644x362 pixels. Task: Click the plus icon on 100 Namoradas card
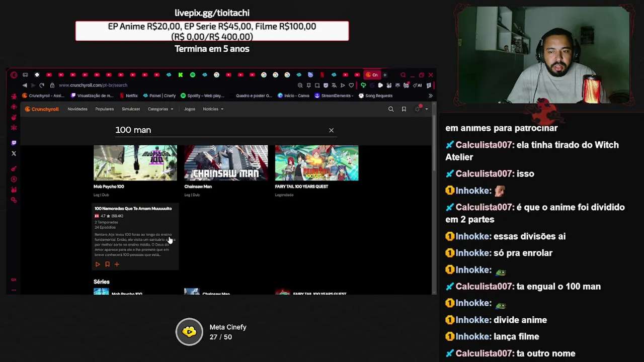point(117,264)
